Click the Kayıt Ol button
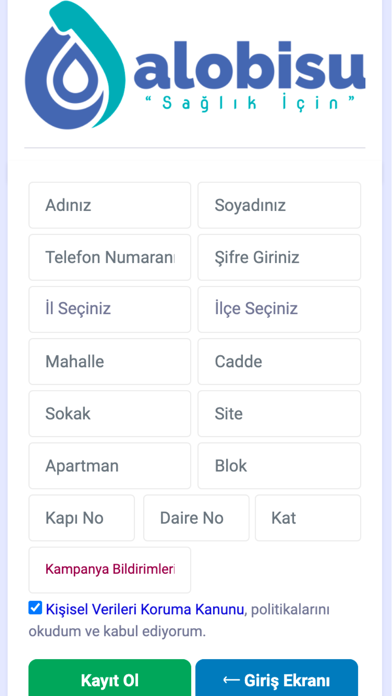 (110, 680)
